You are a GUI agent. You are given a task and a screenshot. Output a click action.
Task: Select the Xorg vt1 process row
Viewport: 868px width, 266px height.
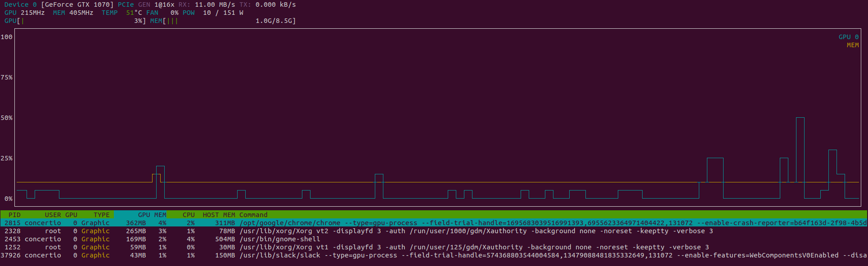click(434, 247)
